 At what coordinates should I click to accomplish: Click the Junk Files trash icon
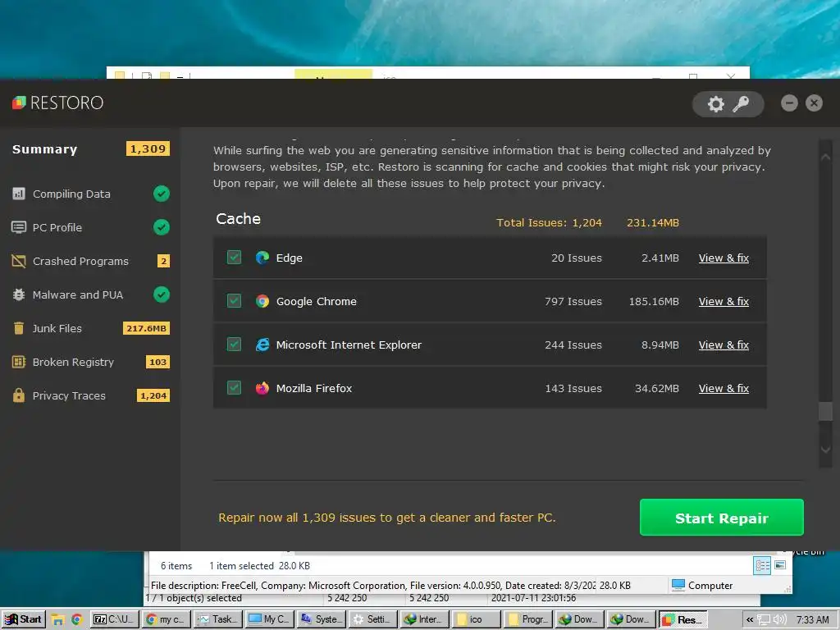[19, 328]
